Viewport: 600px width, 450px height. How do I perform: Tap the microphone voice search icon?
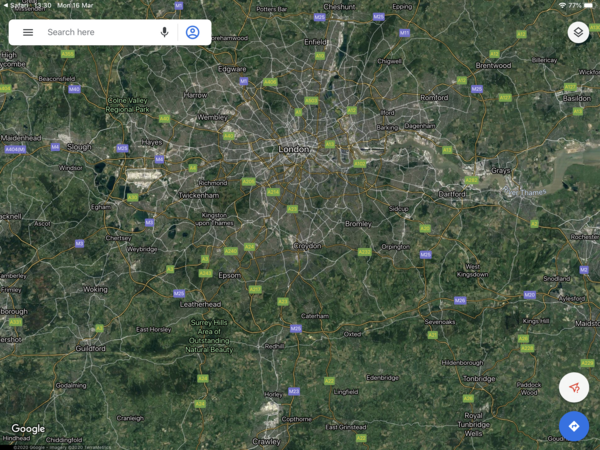(x=164, y=32)
